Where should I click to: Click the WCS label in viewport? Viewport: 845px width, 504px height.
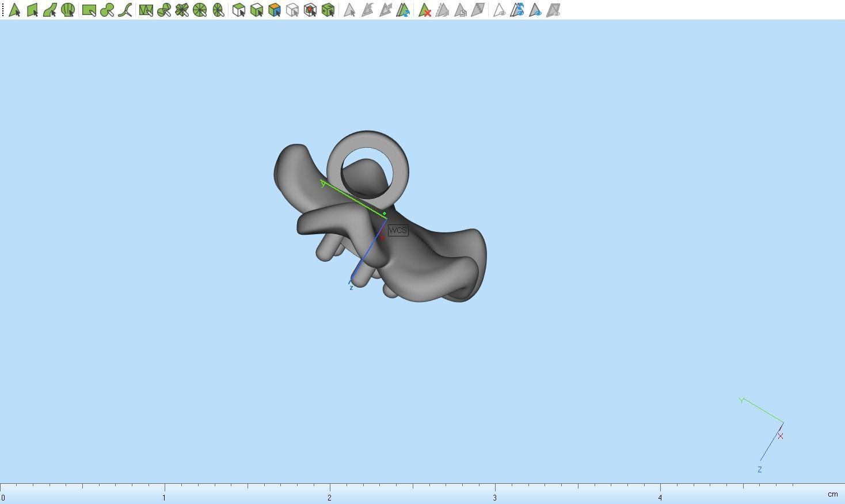tap(398, 230)
